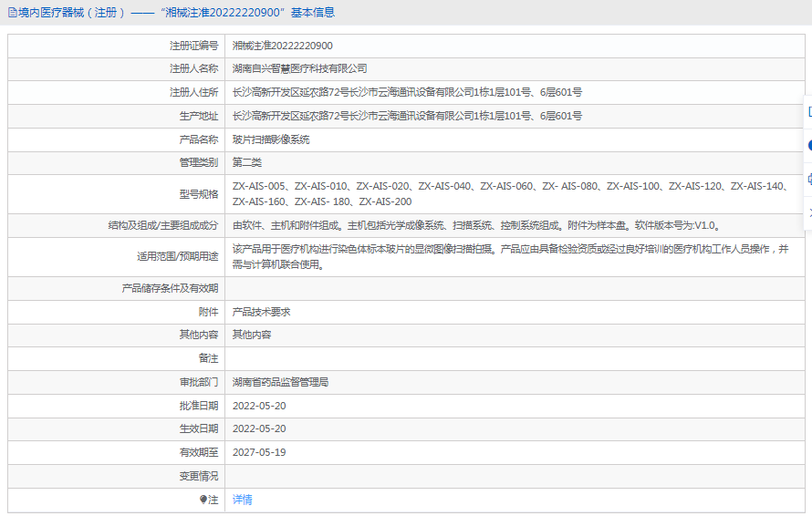The width and height of the screenshot is (812, 516).
Task: Click the 其他内容 row label
Action: [x=199, y=335]
